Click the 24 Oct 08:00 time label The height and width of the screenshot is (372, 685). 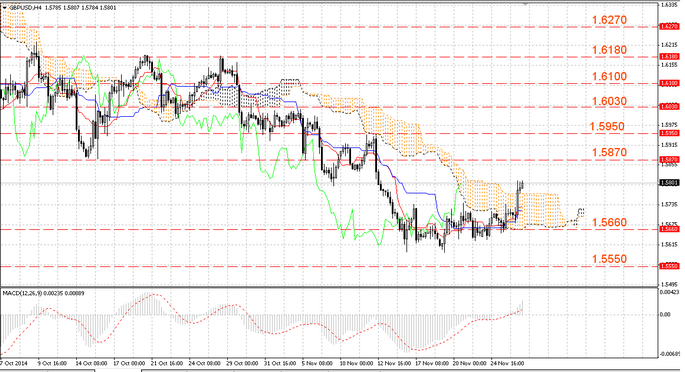tap(204, 363)
